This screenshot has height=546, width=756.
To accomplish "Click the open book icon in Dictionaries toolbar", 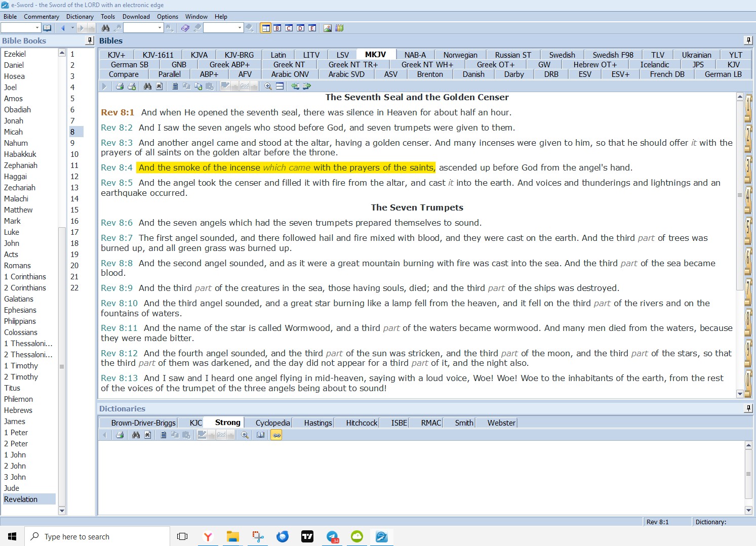I will click(x=261, y=435).
